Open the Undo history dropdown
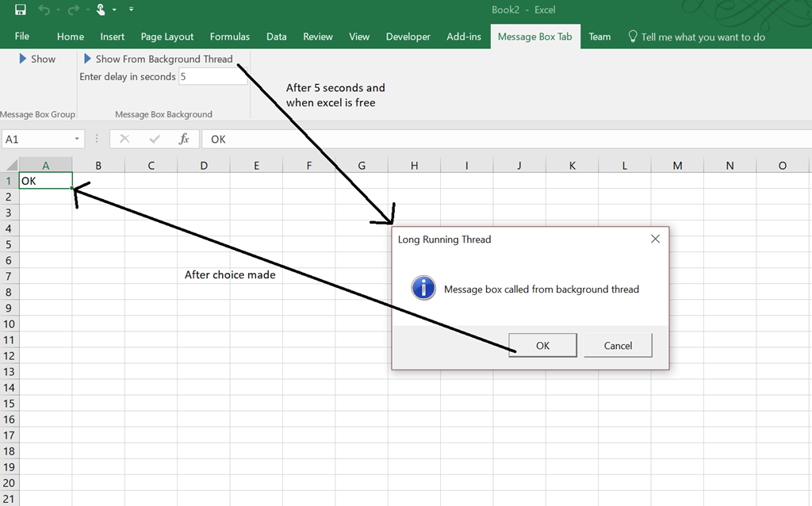Viewport: 812px width, 506px height. [x=58, y=10]
